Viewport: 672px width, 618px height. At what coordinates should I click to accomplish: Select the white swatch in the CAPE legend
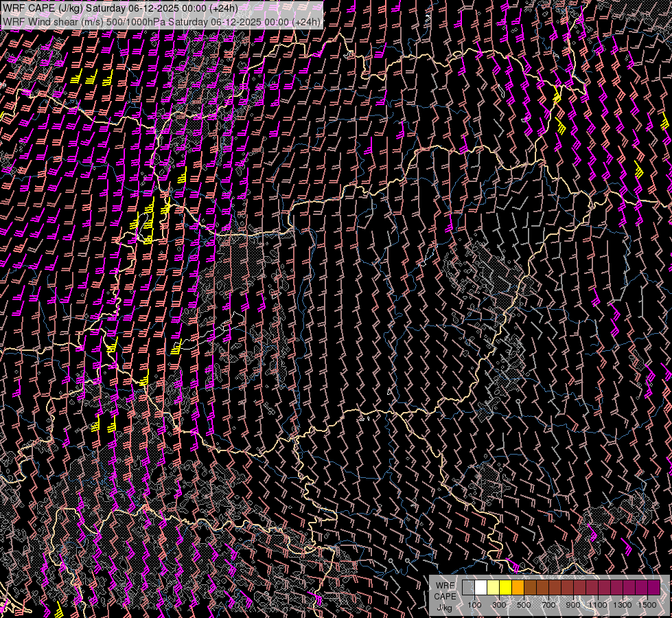480,587
